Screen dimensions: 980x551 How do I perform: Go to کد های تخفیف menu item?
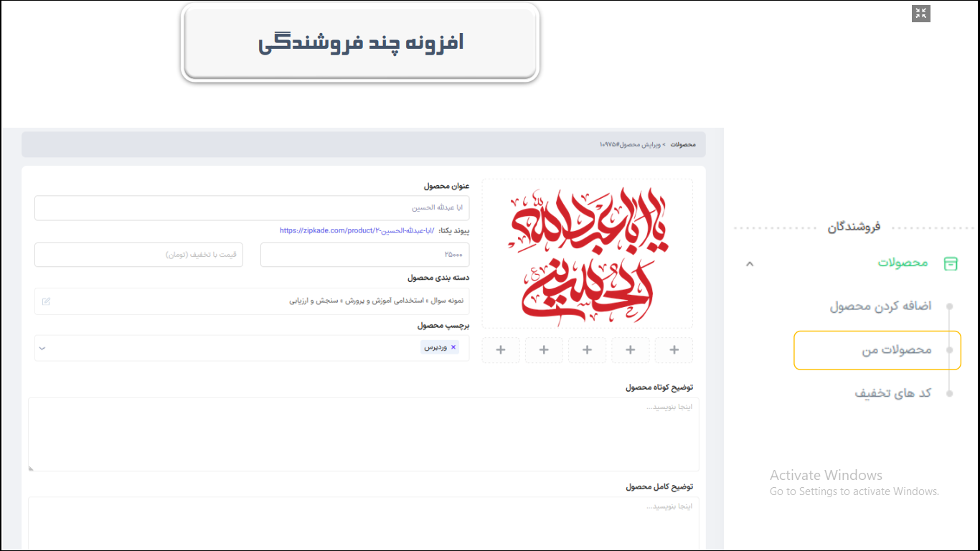(892, 393)
